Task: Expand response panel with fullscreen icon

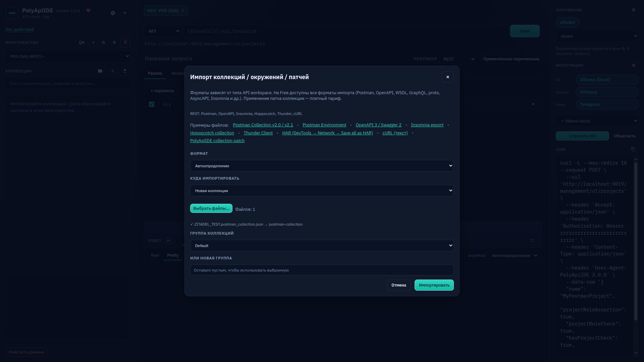Action: [x=532, y=241]
